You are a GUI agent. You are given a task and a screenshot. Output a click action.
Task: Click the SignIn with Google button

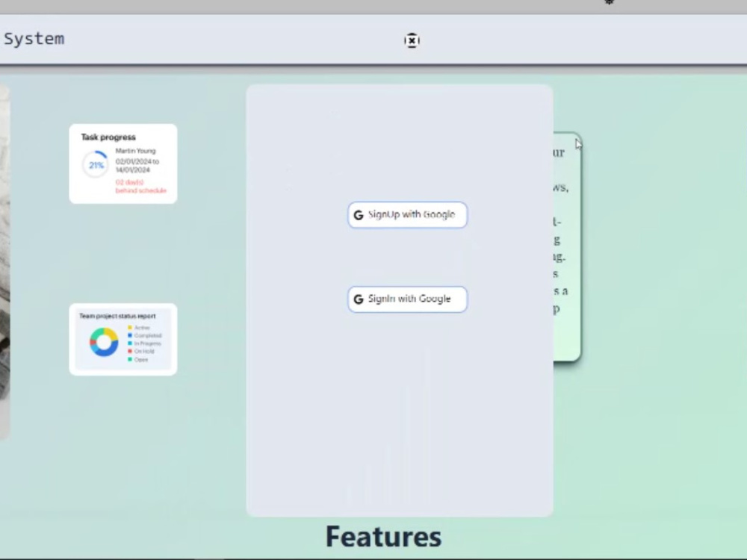[x=407, y=299]
